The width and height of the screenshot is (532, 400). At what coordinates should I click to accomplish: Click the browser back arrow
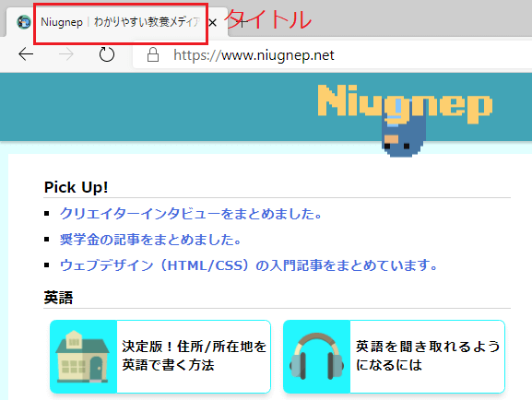(x=26, y=54)
